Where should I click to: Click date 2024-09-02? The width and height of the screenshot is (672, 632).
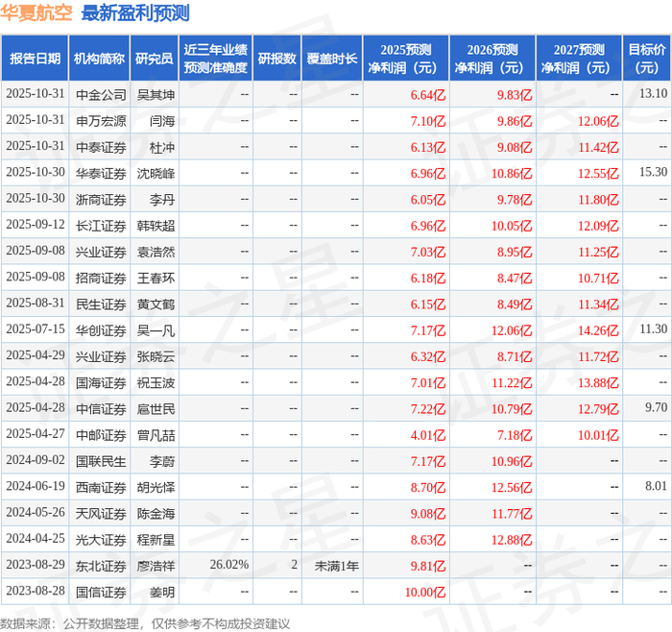(x=36, y=460)
